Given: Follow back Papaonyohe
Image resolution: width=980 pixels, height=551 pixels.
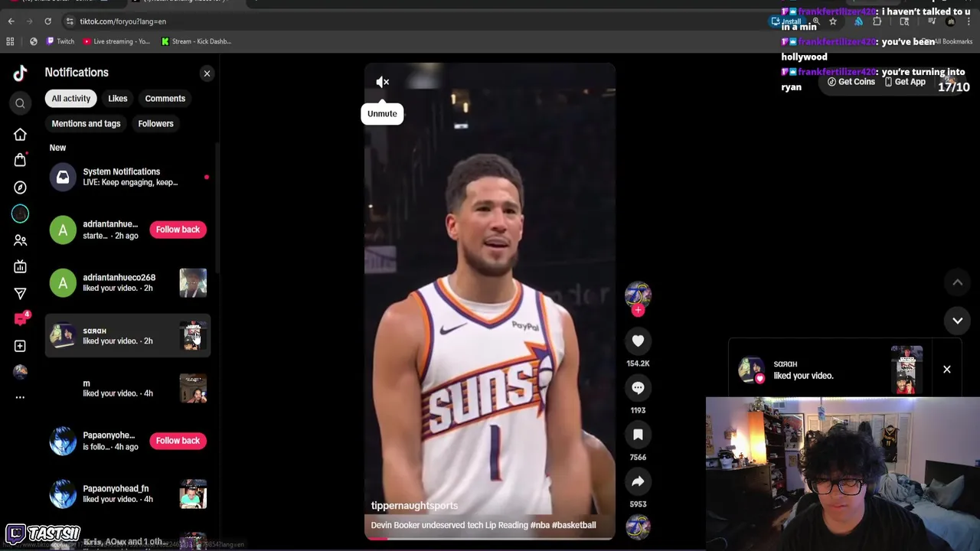Looking at the screenshot, I should [x=178, y=441].
